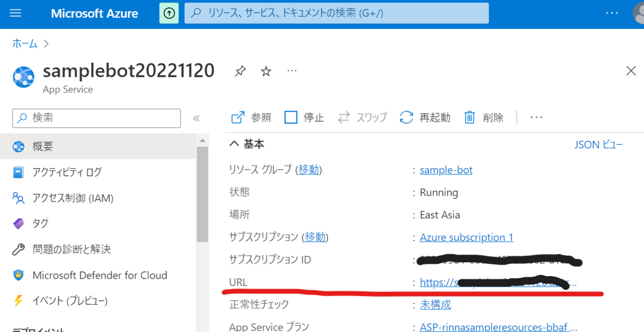The width and height of the screenshot is (644, 332).
Task: Open the user account avatar
Action: click(638, 13)
